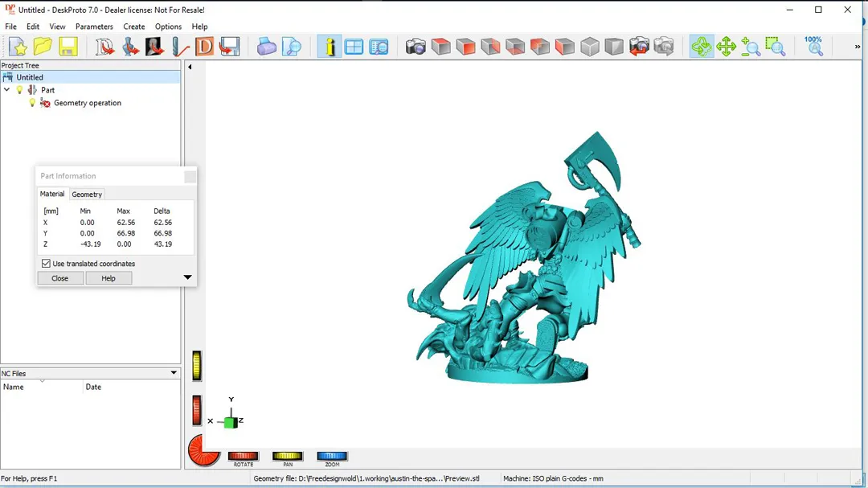Click the first camera view icon
The image size is (868, 488).
click(x=416, y=47)
